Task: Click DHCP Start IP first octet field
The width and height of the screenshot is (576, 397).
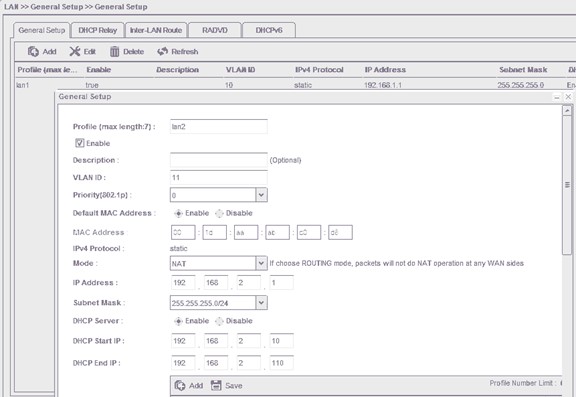Action: (x=183, y=341)
